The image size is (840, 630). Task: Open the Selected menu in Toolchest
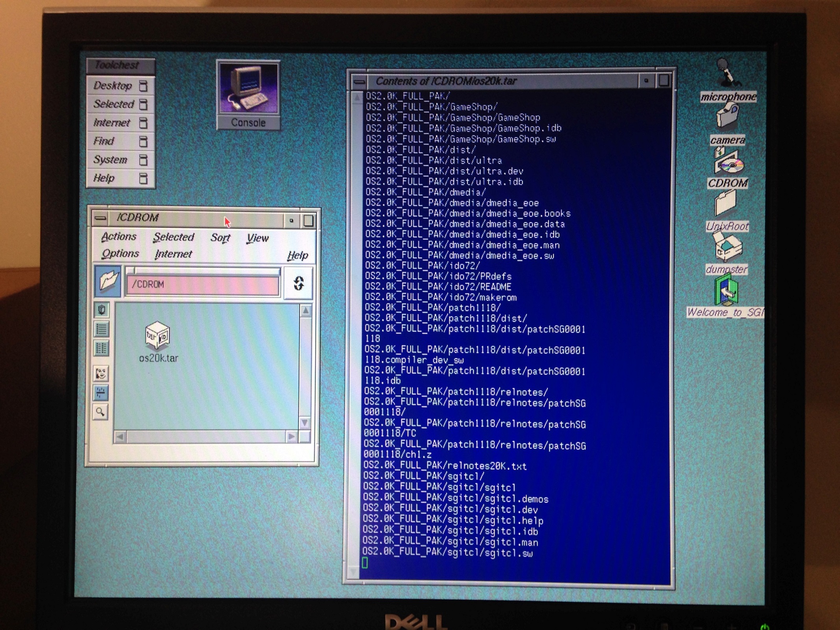click(x=121, y=104)
